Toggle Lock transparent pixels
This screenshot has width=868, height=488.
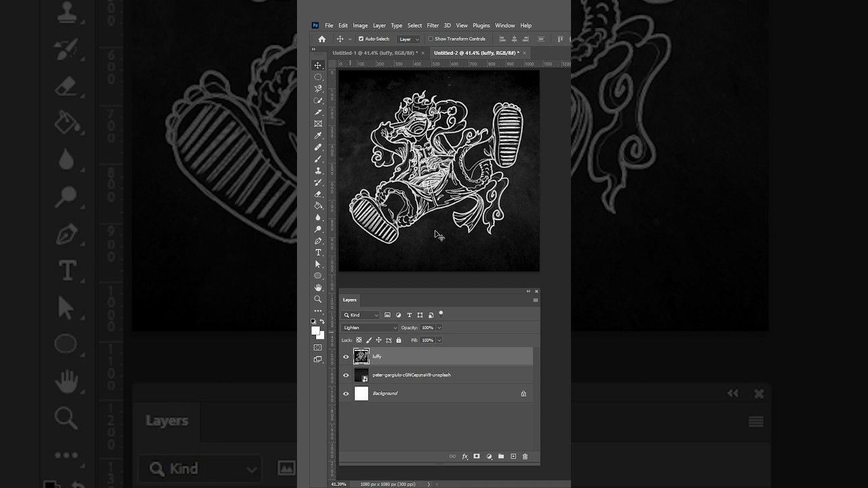[359, 340]
